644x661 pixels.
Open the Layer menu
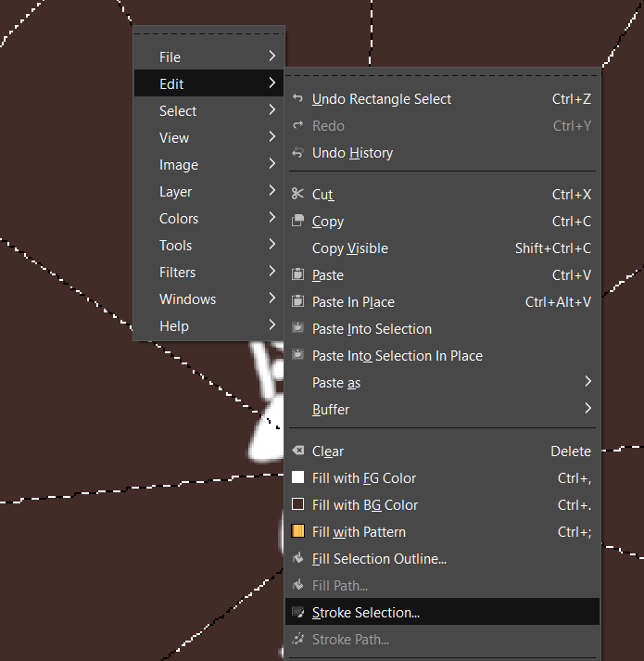(x=176, y=192)
